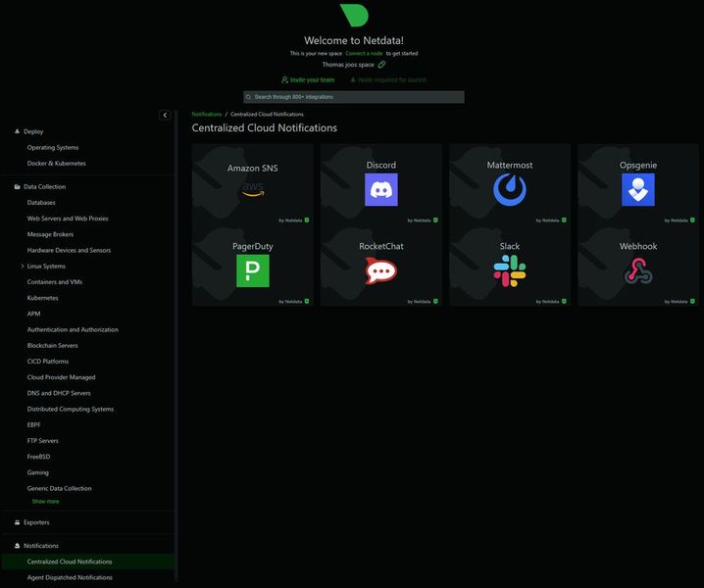Collapse the sidebar with arrow button
The height and width of the screenshot is (588, 704).
[165, 116]
